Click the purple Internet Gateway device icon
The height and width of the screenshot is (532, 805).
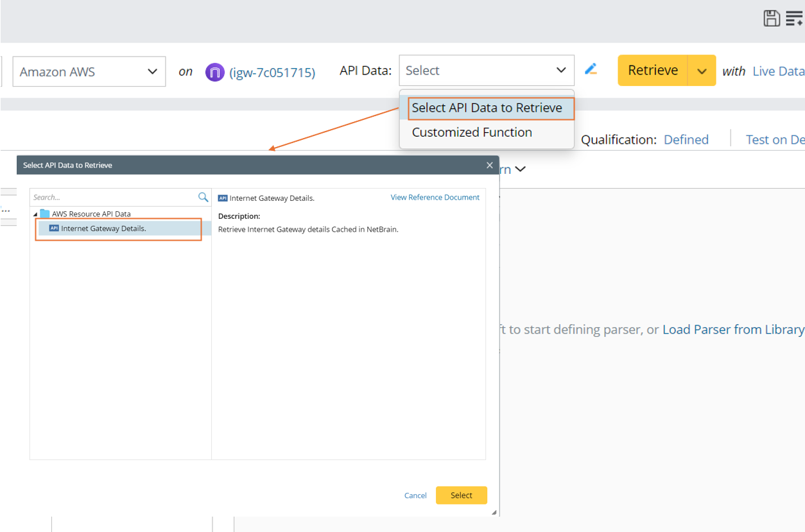[214, 72]
